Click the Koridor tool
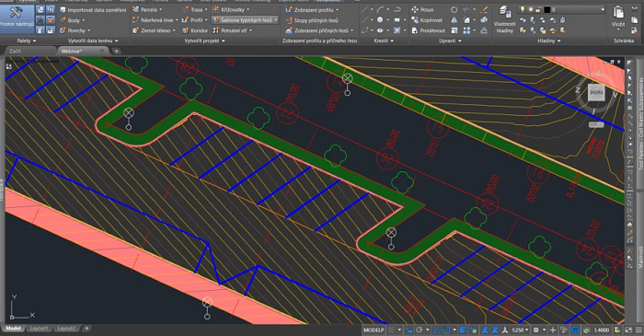The height and width of the screenshot is (336, 644). coord(195,30)
